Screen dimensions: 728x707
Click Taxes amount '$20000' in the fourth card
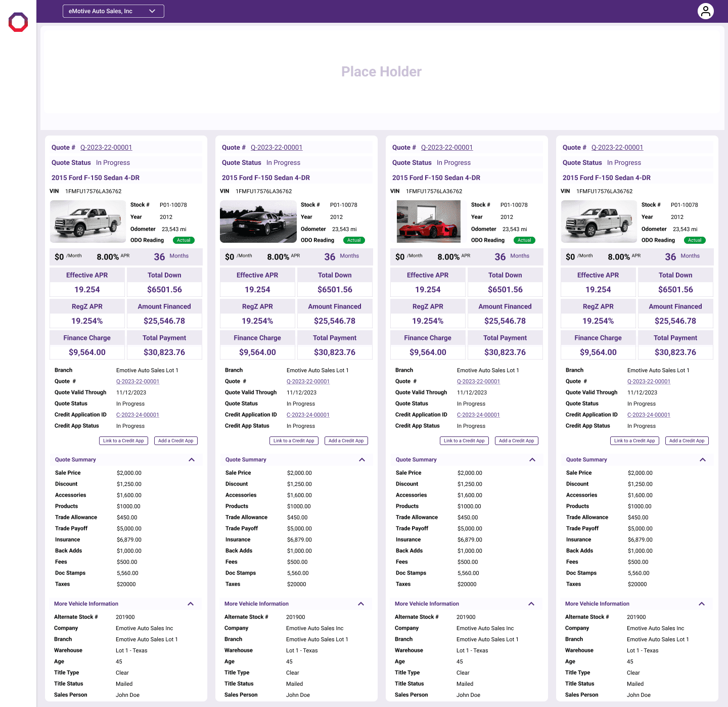(638, 584)
